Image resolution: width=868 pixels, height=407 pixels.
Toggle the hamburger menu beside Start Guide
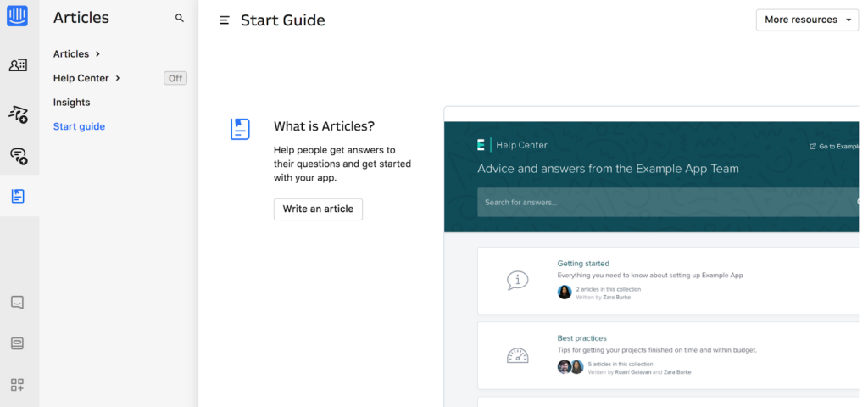point(224,20)
